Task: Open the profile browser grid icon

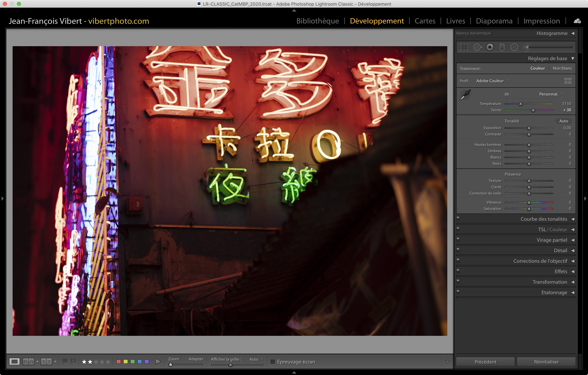Action: [568, 81]
